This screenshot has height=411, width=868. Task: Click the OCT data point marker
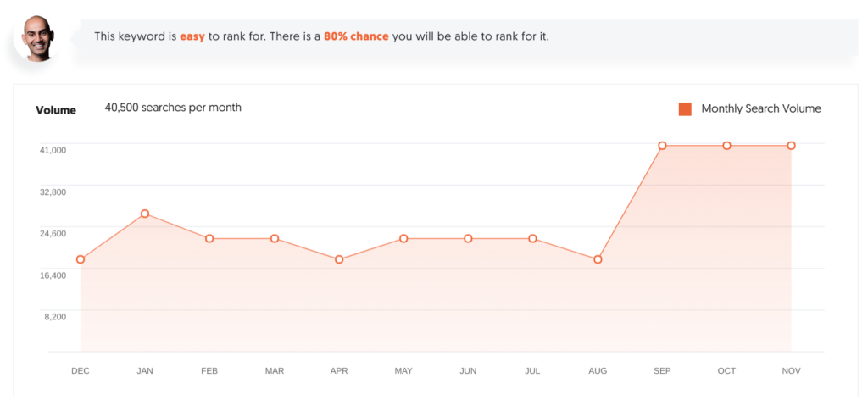pos(726,146)
